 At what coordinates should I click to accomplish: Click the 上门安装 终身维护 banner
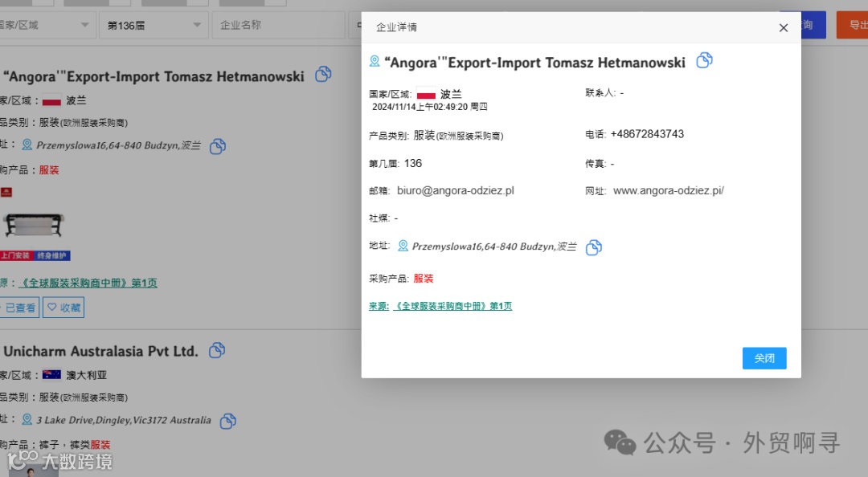pyautogui.click(x=35, y=255)
